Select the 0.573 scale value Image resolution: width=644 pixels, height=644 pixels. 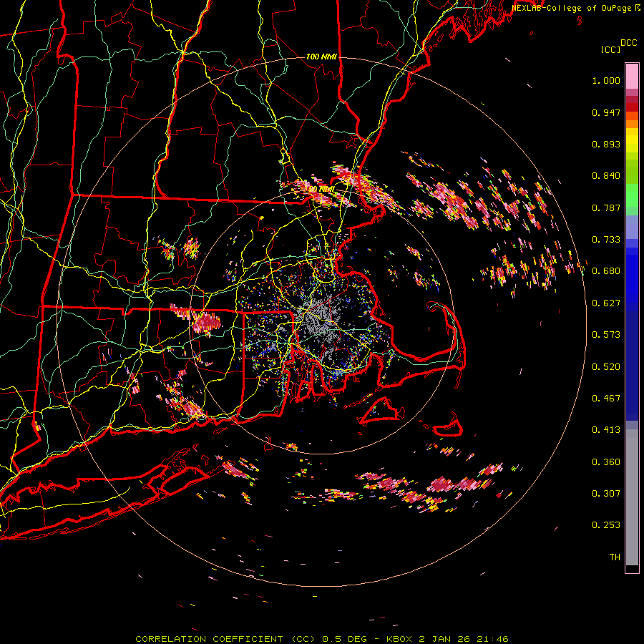(x=606, y=335)
